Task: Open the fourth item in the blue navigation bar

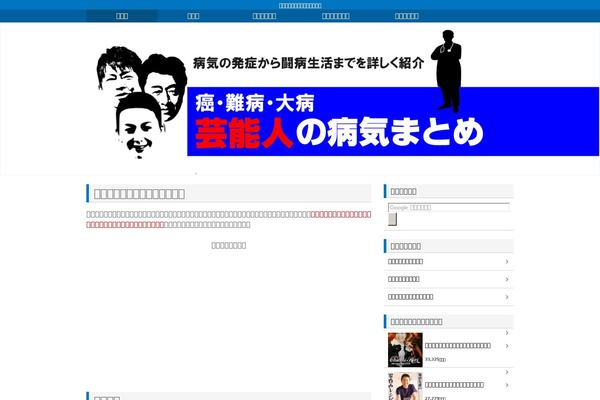Action: [335, 16]
